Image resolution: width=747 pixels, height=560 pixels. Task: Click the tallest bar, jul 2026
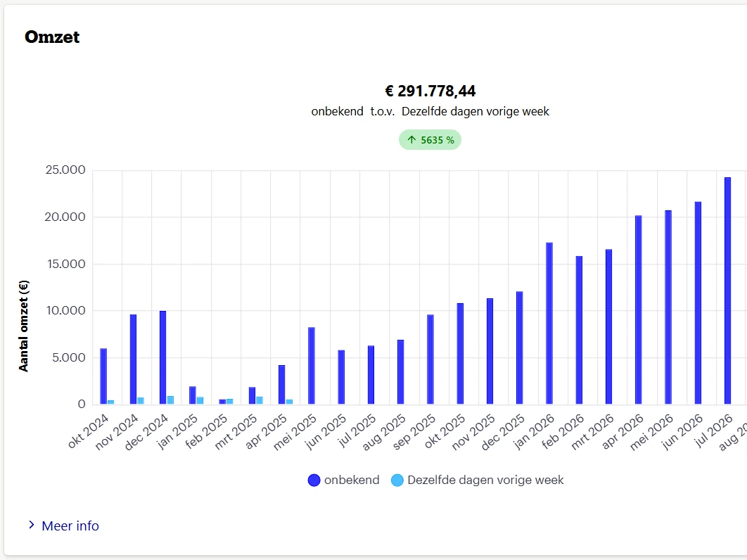[x=727, y=291]
